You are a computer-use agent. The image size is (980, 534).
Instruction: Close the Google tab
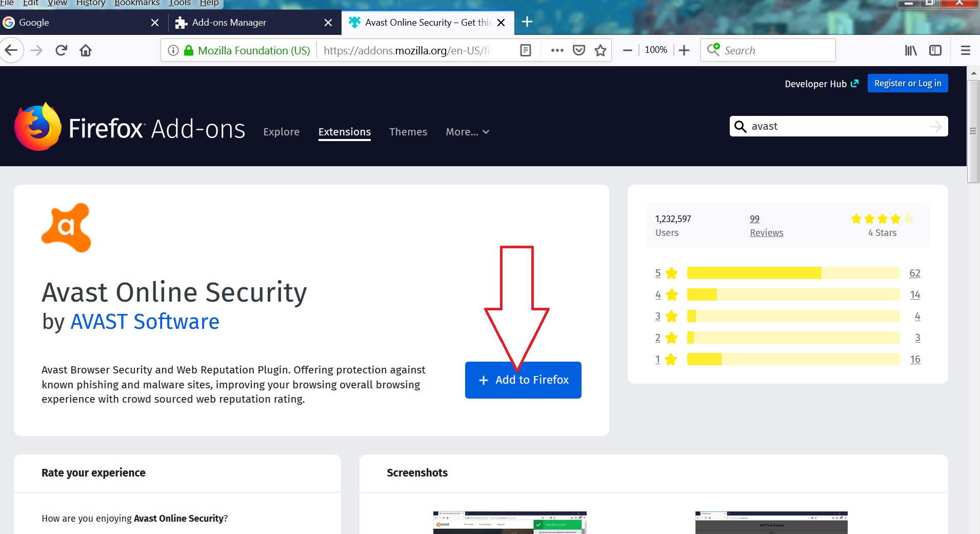pos(155,23)
